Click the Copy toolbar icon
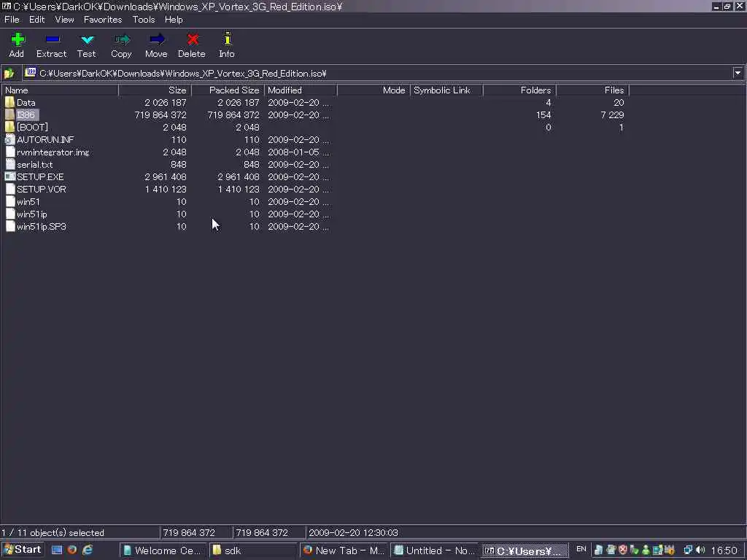Viewport: 747px width, 560px height. 122,39
